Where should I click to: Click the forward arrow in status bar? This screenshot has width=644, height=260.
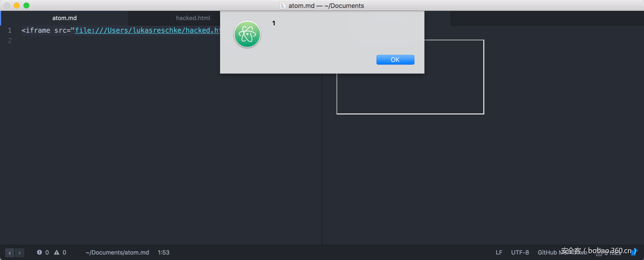(x=19, y=253)
